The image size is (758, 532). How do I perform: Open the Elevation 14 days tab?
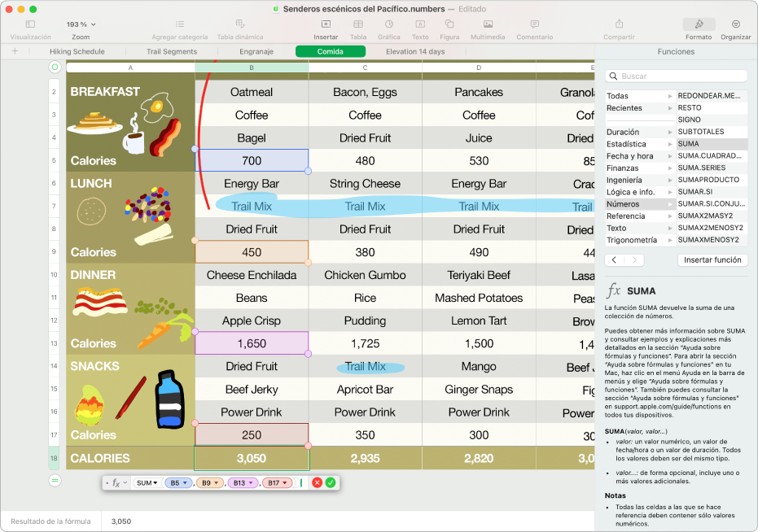(x=415, y=51)
